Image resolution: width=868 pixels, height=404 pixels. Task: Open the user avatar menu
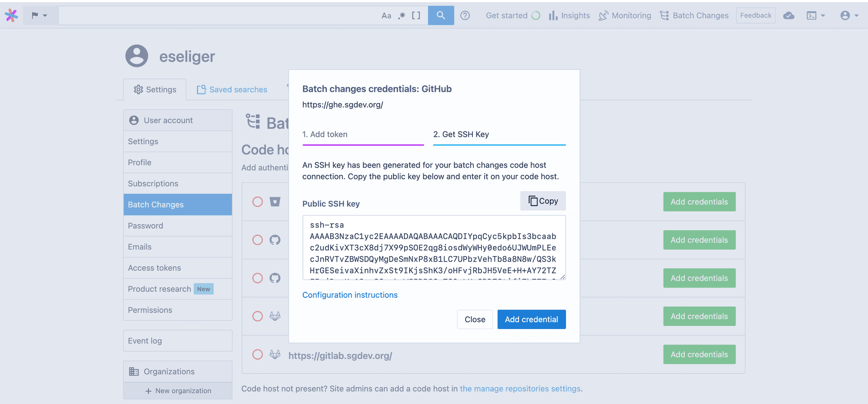click(x=849, y=15)
